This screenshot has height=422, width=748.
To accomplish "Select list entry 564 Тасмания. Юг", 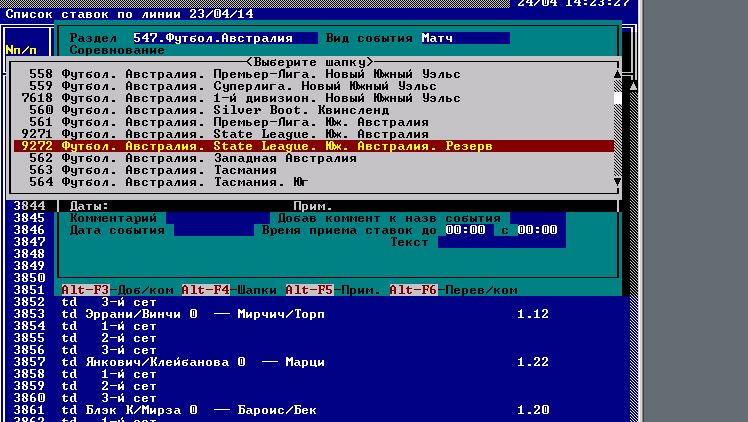I will coord(313,182).
